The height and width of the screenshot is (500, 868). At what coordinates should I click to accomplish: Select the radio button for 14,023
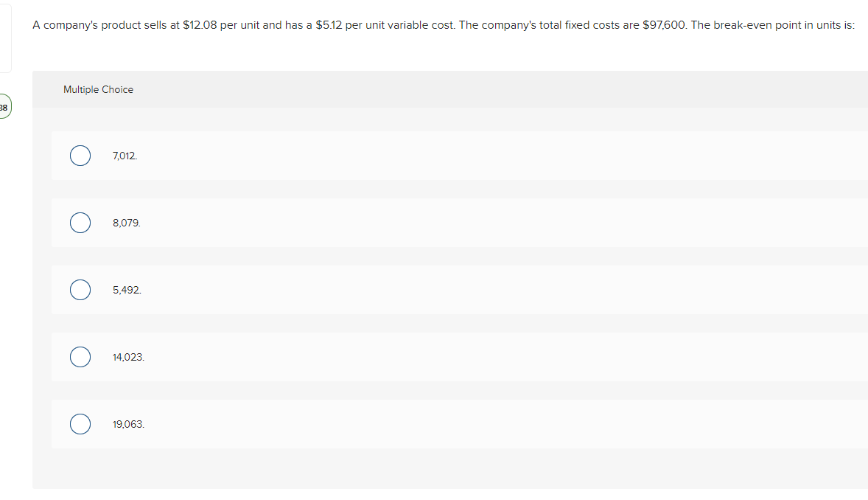(80, 357)
